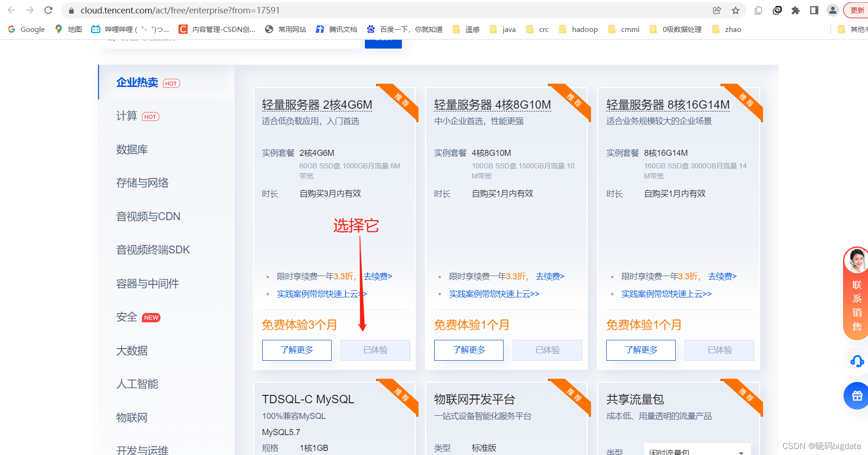Open the hadoop bookmark folder

[x=579, y=29]
